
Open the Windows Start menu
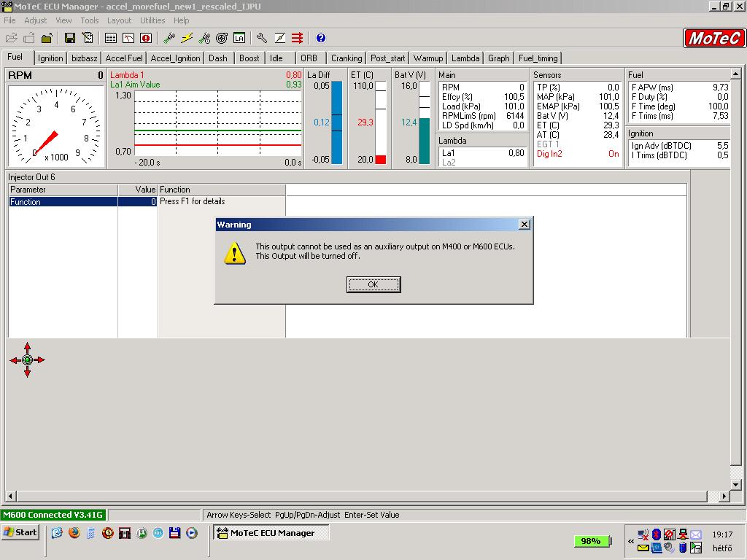click(x=20, y=532)
